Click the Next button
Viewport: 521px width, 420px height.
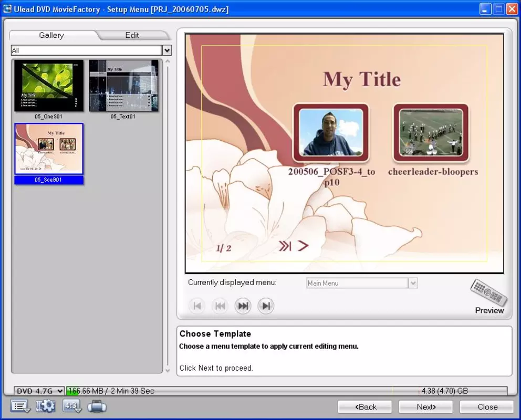click(426, 407)
